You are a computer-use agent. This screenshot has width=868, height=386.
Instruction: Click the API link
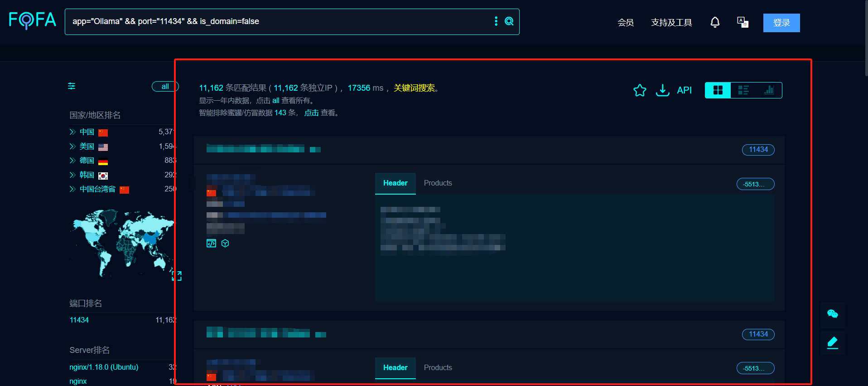(x=684, y=90)
